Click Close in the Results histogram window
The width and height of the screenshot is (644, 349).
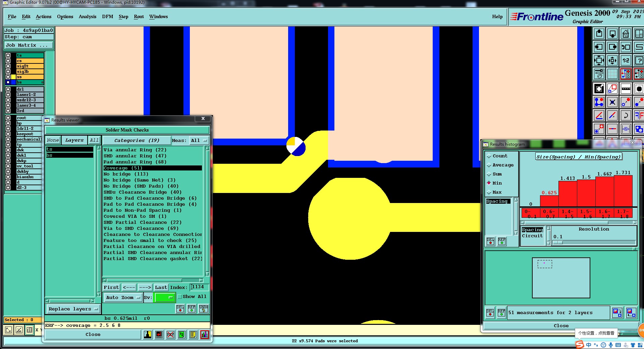click(561, 326)
